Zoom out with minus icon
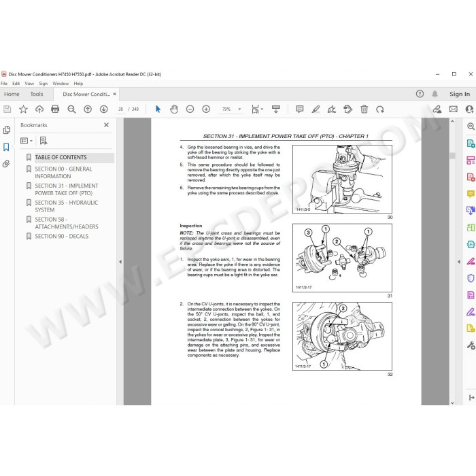Viewport: 476px width, 476px height. (x=190, y=109)
